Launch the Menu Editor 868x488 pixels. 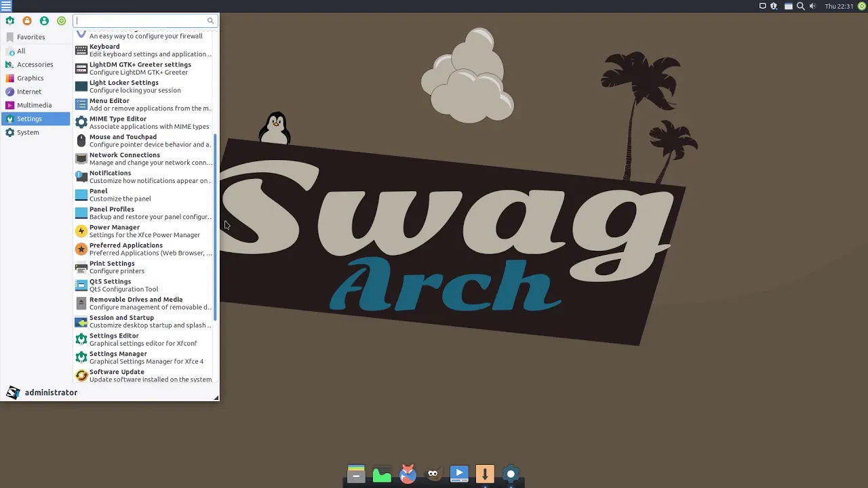point(143,105)
